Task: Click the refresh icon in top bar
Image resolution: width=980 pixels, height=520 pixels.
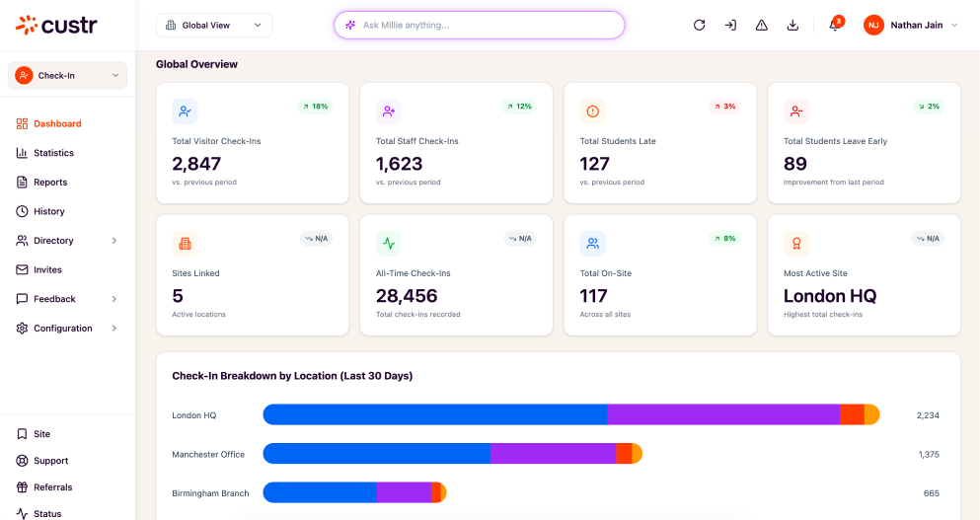Action: (x=700, y=25)
